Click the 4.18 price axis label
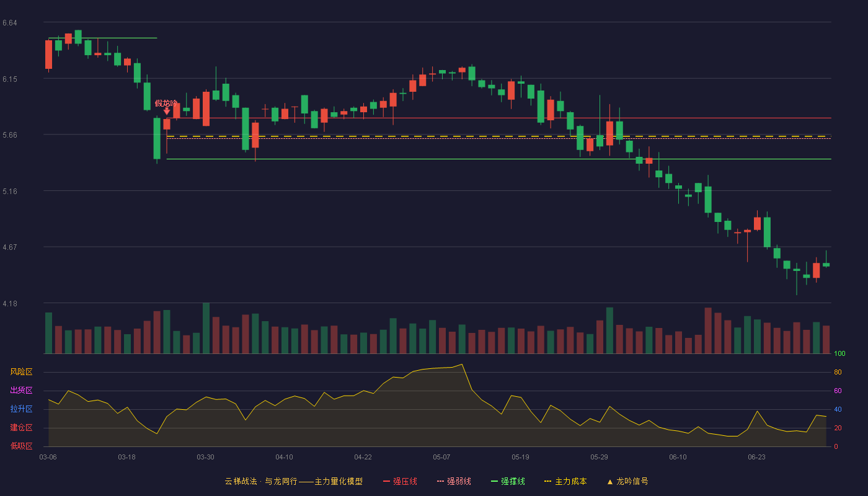Screen dimensions: 868x496 pos(10,304)
